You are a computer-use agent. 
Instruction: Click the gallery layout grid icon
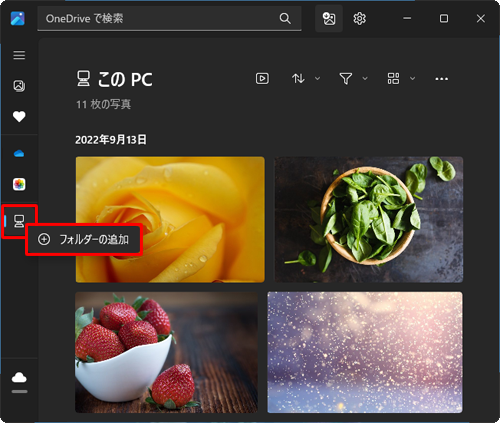coord(393,79)
